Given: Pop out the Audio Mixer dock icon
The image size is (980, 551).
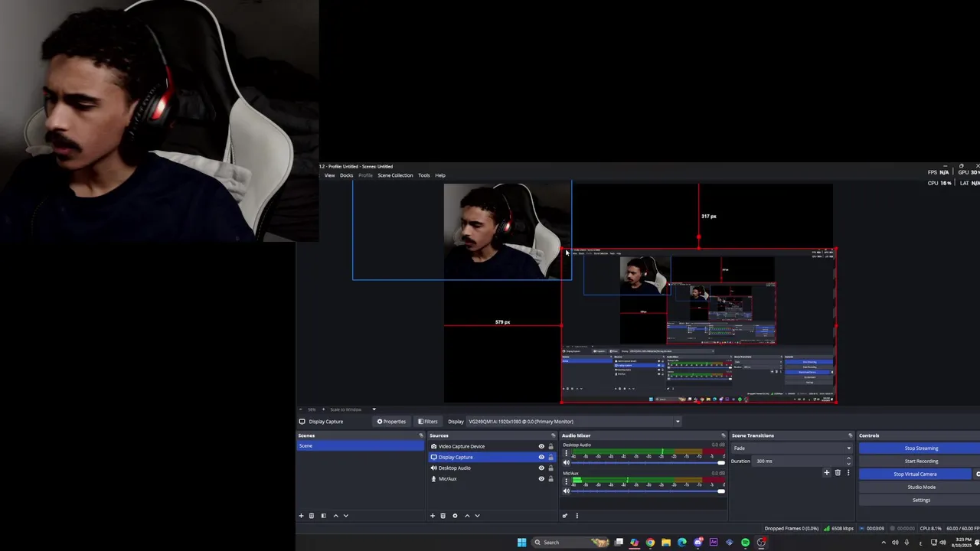Looking at the screenshot, I should tap(724, 435).
